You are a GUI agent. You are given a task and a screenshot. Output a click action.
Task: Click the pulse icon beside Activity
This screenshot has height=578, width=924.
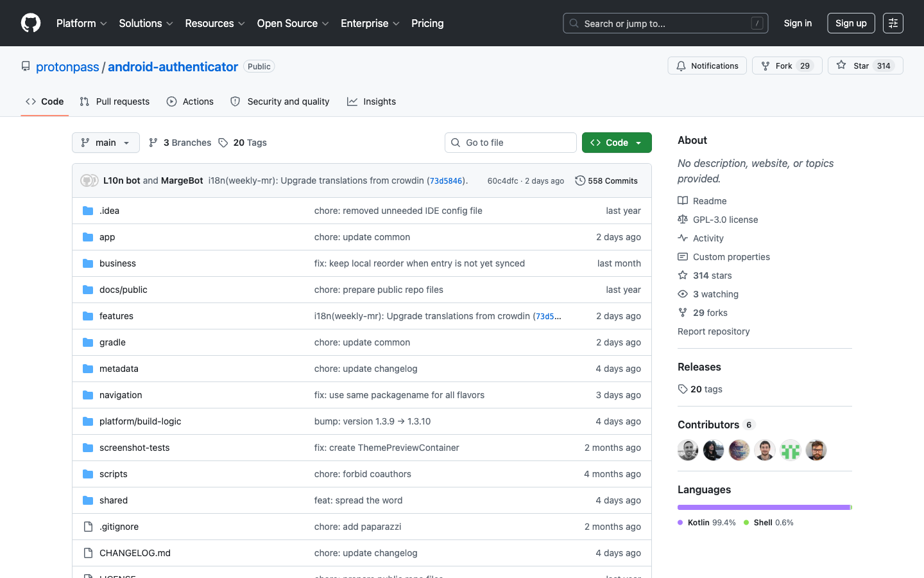tap(683, 238)
